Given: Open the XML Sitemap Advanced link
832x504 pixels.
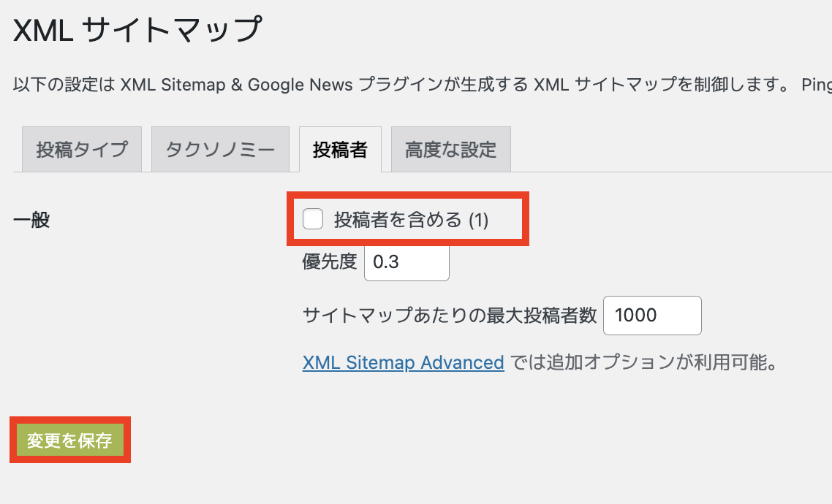Looking at the screenshot, I should point(404,362).
